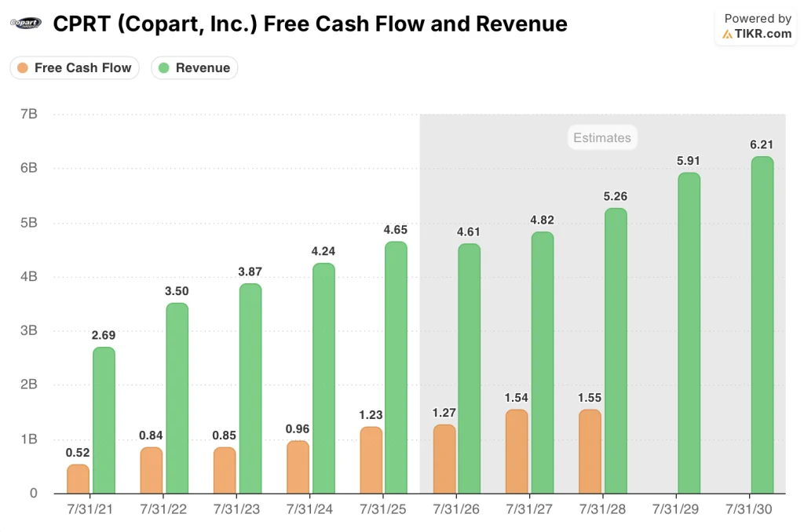Image resolution: width=804 pixels, height=532 pixels.
Task: Select the 0.85 free cash flow bar
Action: pos(225,471)
